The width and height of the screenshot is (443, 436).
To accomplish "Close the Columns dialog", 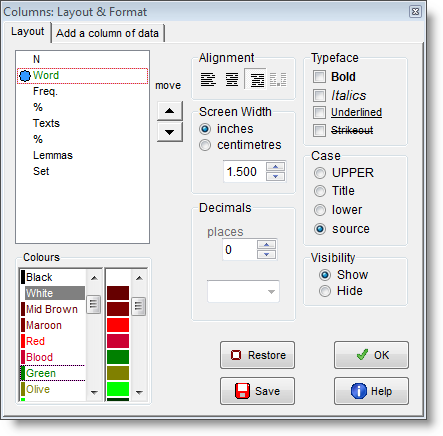I will tap(415, 12).
